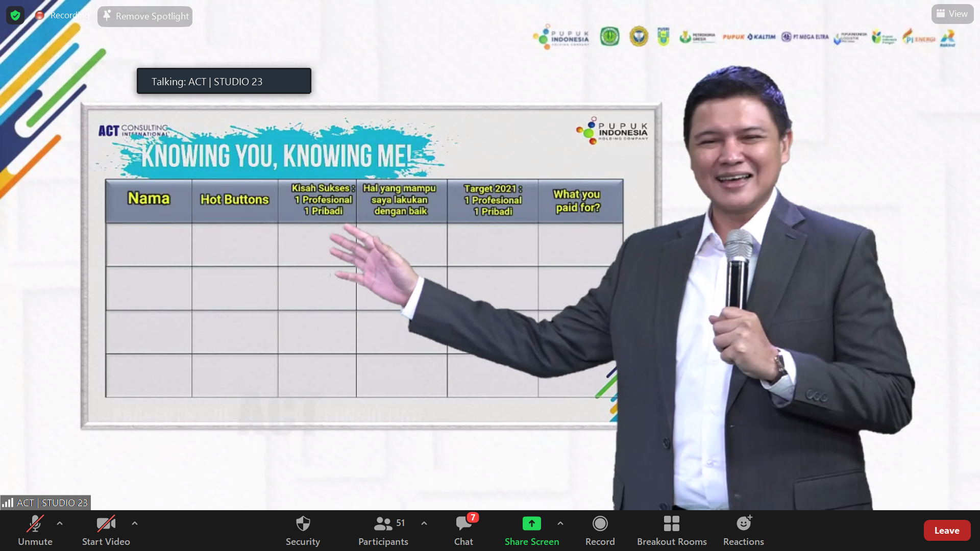Click the green Share Screen icon
Screen dimensions: 980x551
[531, 523]
